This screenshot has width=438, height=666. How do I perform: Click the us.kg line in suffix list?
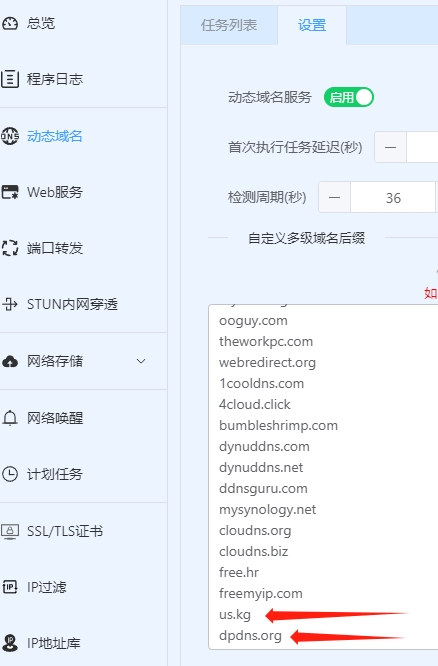(x=235, y=615)
